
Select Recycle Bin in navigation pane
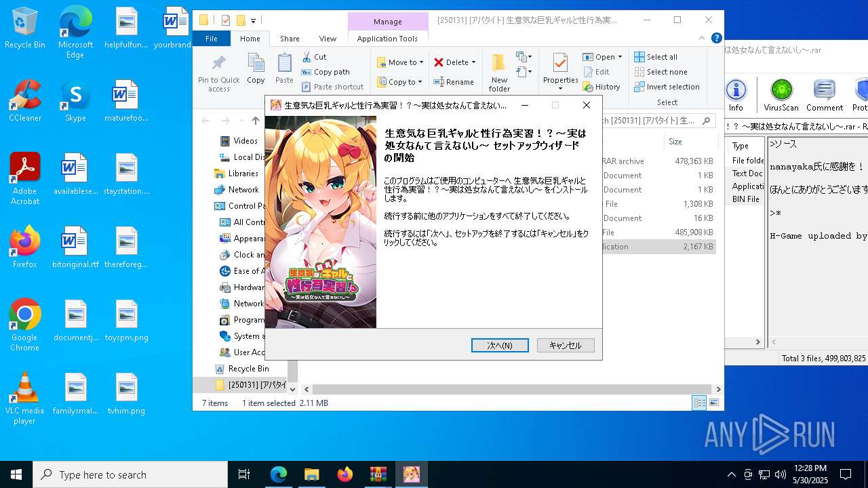pos(242,369)
